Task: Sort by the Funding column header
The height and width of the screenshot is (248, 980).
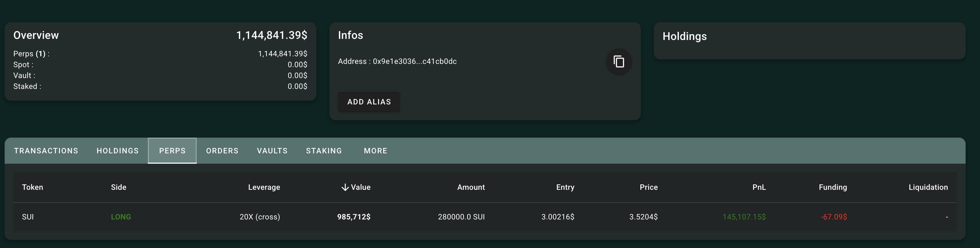Action: tap(832, 187)
